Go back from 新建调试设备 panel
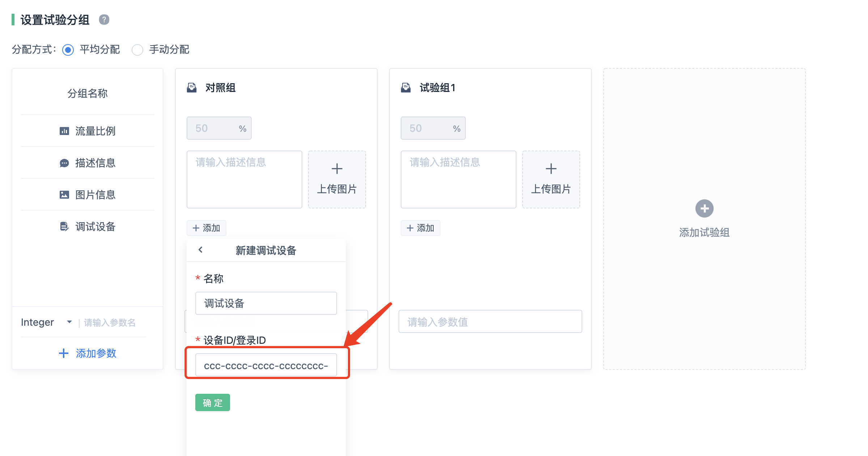Screen dimensions: 868x456 [x=201, y=250]
